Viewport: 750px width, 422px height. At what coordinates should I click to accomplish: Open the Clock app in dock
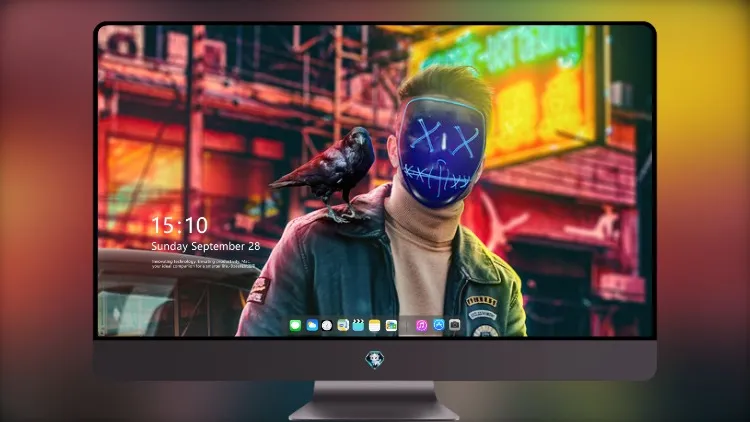[x=327, y=326]
